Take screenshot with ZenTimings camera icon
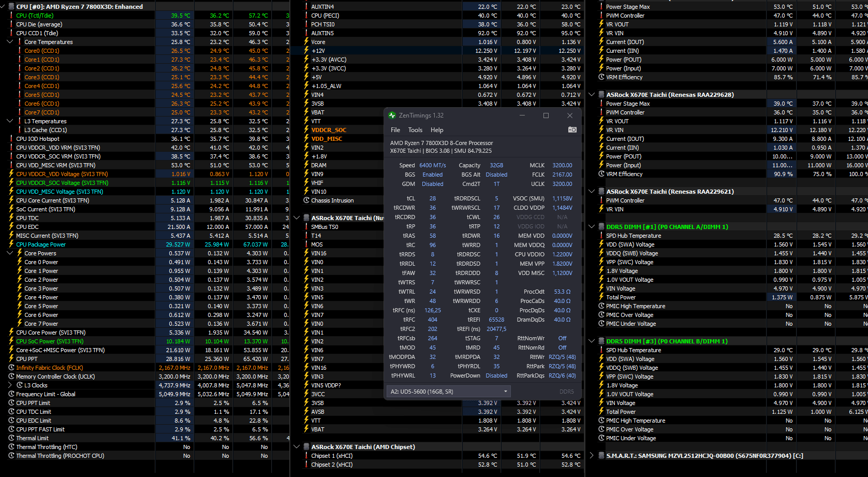The image size is (868, 477). (572, 129)
